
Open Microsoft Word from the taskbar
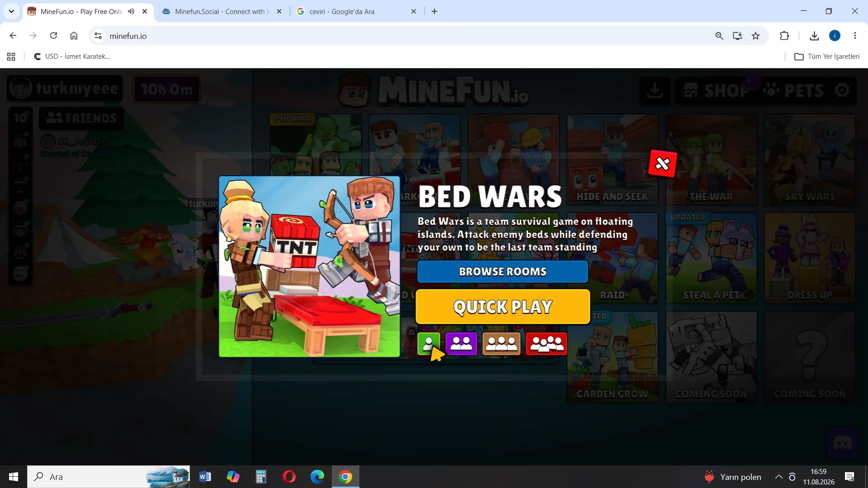point(205,477)
